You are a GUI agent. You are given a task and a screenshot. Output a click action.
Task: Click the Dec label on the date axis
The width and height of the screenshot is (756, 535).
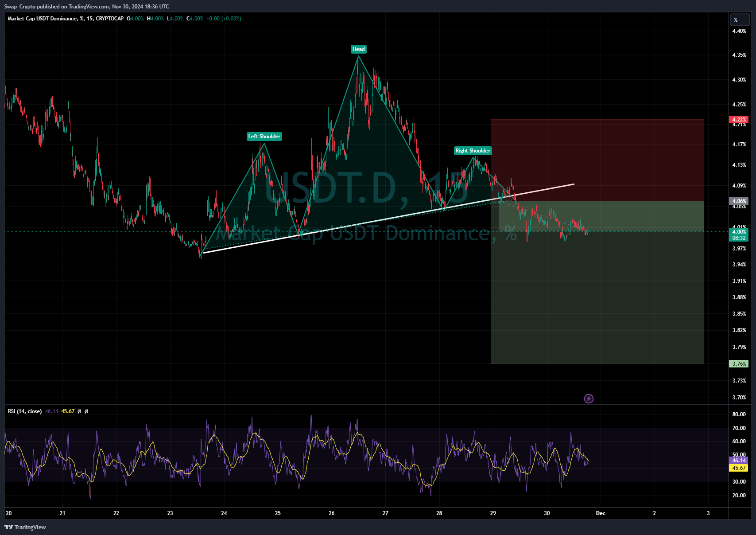(x=601, y=513)
